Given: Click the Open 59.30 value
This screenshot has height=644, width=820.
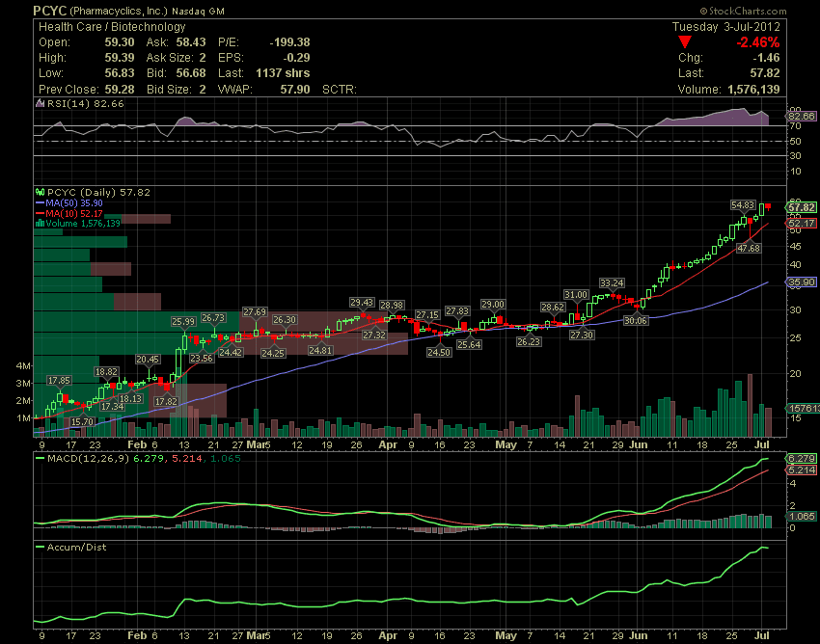Looking at the screenshot, I should (x=120, y=42).
